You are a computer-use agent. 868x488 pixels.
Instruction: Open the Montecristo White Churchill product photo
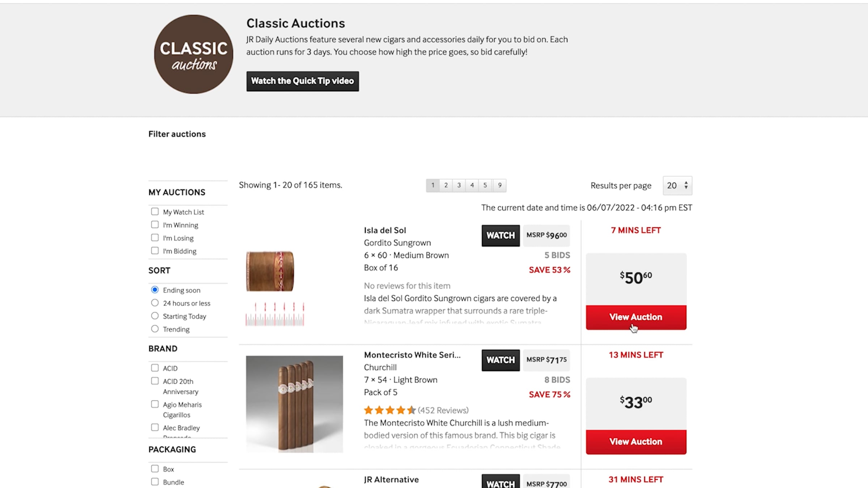click(294, 404)
